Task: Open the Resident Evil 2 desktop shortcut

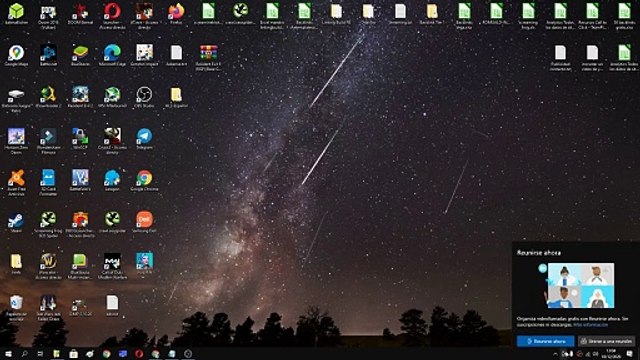Action: [x=80, y=97]
